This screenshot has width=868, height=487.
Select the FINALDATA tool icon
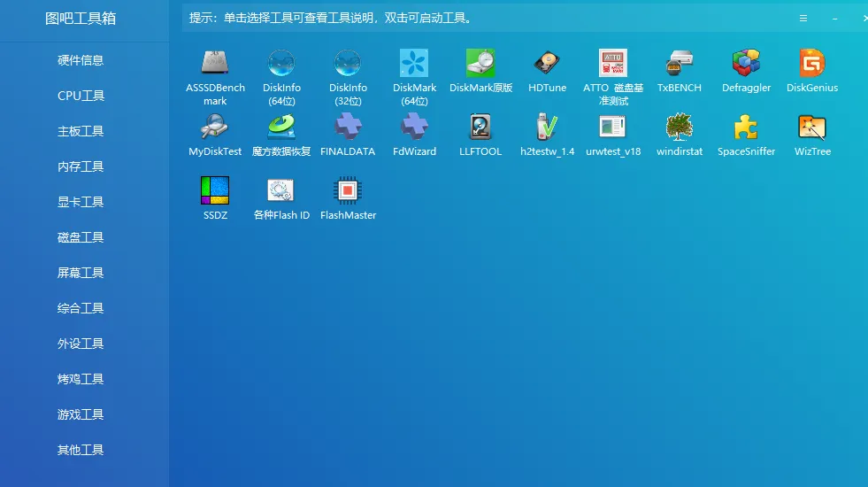click(x=348, y=127)
